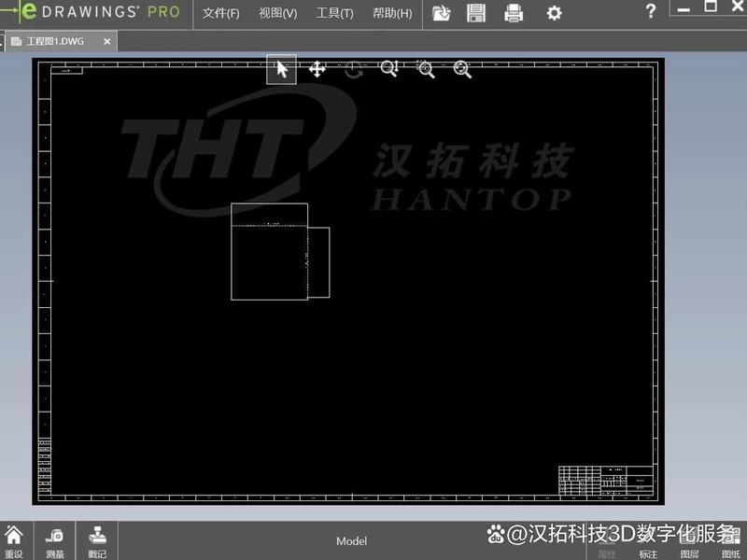Click the large square part outline
Image resolution: width=747 pixels, height=560 pixels.
pos(269,251)
